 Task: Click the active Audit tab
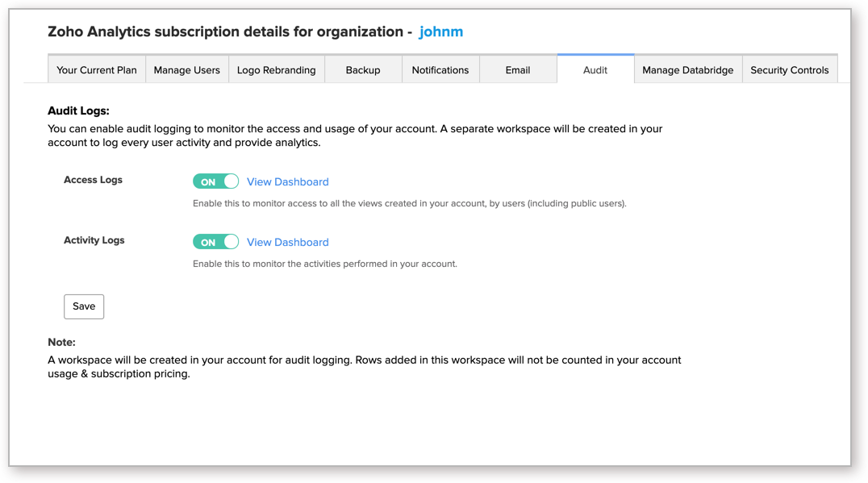[595, 70]
